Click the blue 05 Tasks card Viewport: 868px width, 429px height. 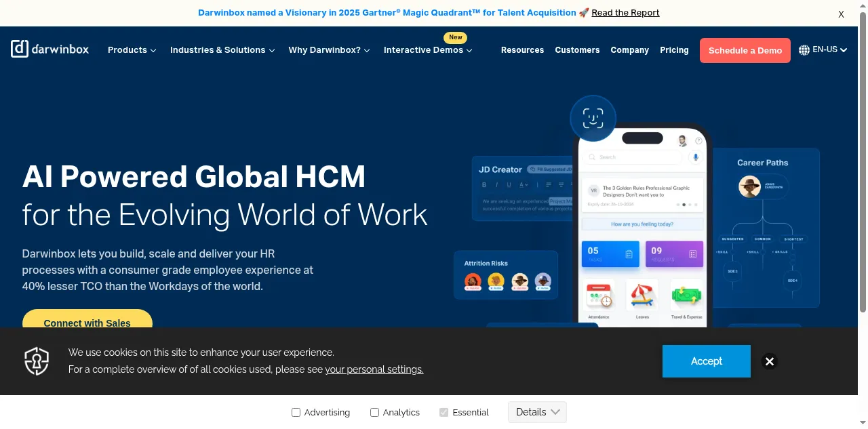(610, 254)
